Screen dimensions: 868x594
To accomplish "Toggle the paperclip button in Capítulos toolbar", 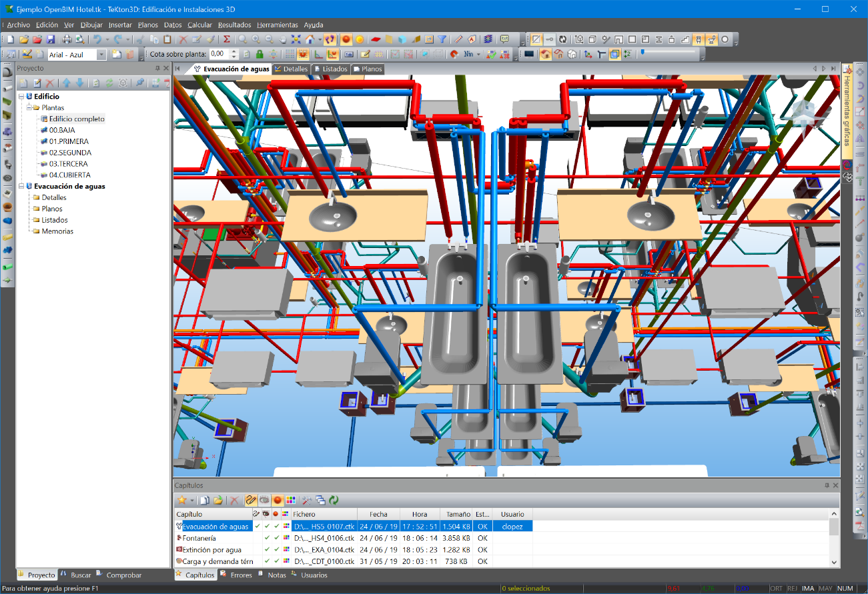I will 252,499.
